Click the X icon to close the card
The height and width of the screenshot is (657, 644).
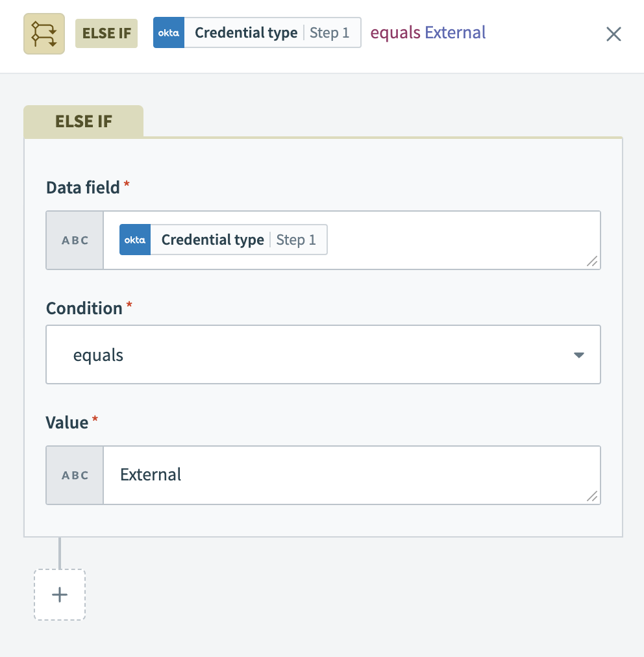point(613,34)
